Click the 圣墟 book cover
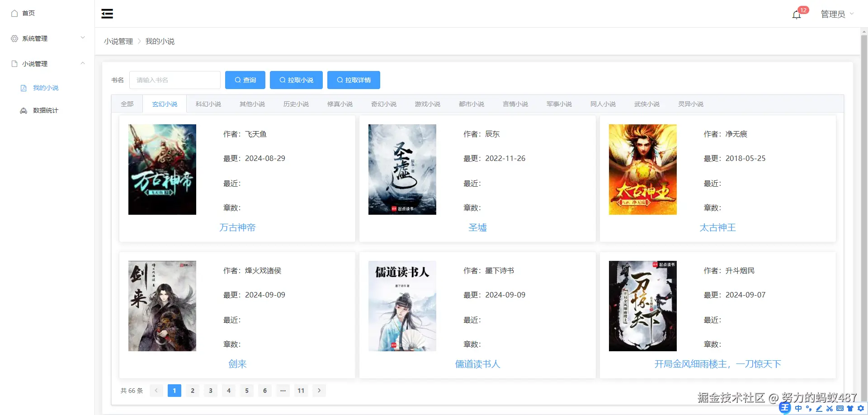The image size is (868, 415). click(402, 170)
